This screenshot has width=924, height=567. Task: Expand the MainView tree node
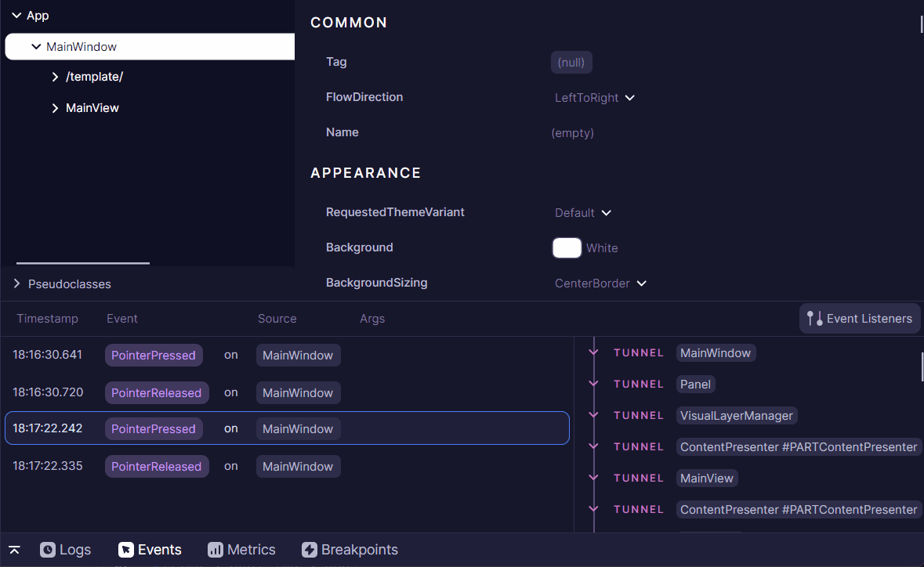(55, 107)
